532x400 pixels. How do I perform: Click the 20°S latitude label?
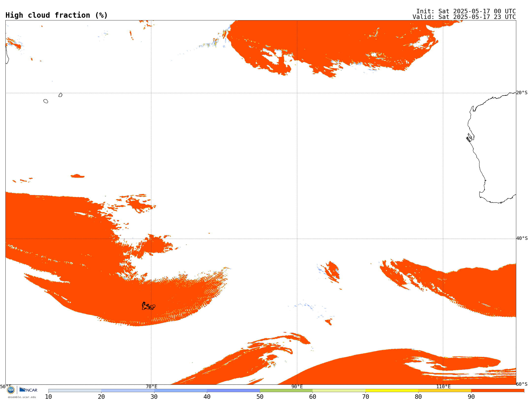point(522,93)
